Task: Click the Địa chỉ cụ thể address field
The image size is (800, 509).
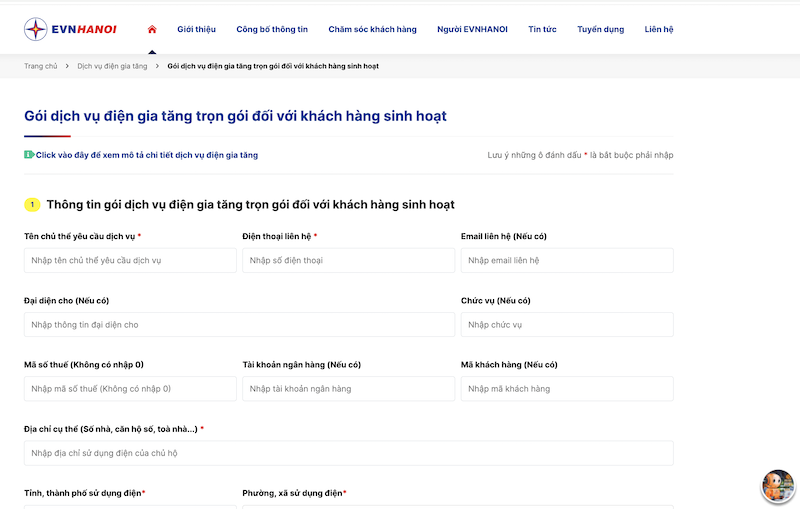Action: pos(348,453)
